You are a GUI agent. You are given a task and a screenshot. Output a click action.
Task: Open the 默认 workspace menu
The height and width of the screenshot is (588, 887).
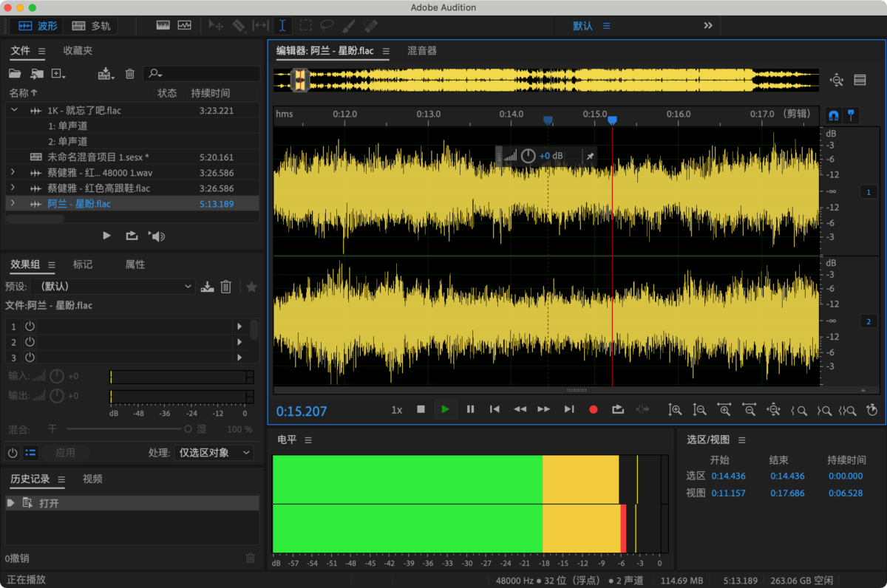pyautogui.click(x=606, y=26)
